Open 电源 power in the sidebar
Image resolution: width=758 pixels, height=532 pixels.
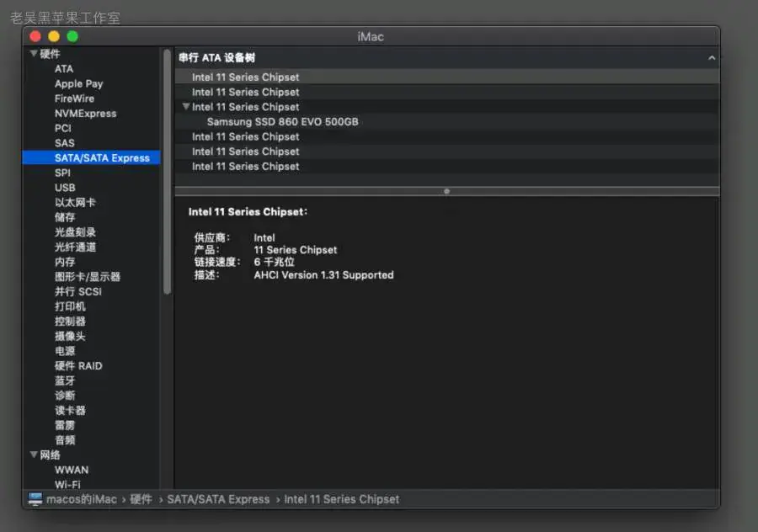pyautogui.click(x=65, y=351)
